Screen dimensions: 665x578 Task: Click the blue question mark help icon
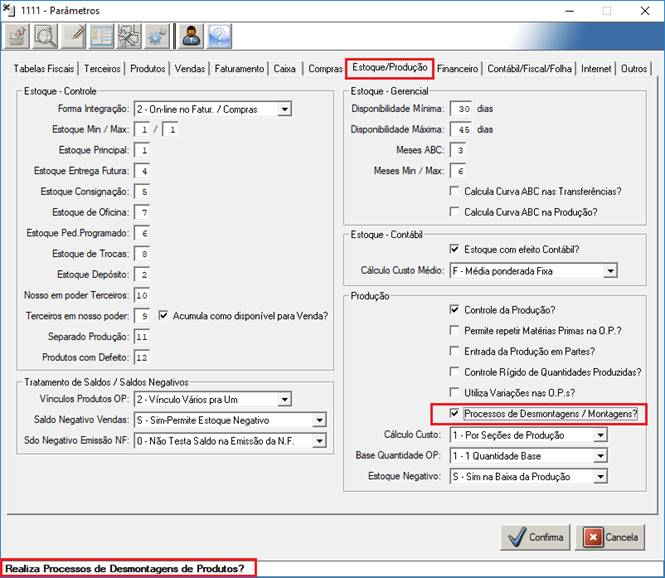click(x=219, y=36)
